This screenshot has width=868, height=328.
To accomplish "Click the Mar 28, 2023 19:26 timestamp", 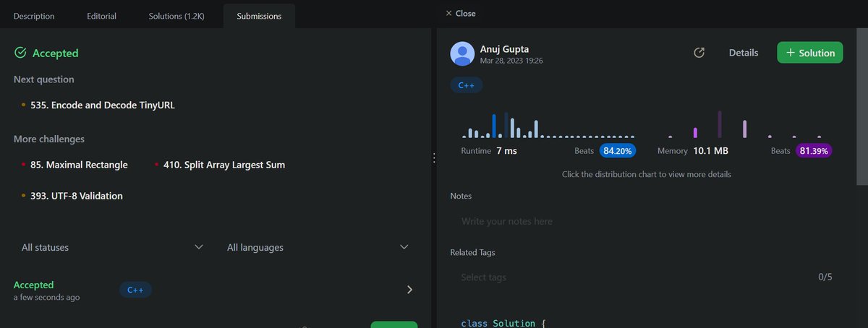I will 511,61.
